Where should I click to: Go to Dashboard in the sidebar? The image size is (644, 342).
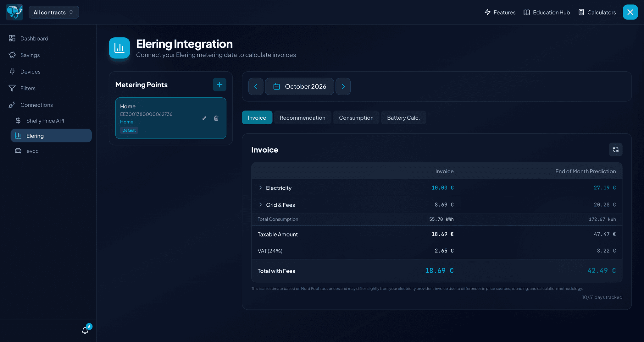[x=48, y=38]
